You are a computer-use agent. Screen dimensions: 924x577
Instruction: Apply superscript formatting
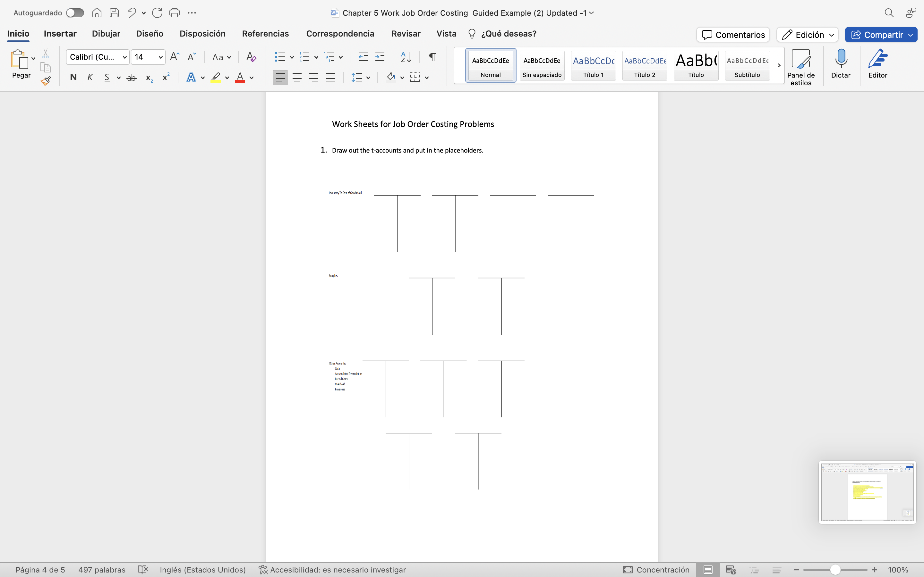pyautogui.click(x=165, y=77)
